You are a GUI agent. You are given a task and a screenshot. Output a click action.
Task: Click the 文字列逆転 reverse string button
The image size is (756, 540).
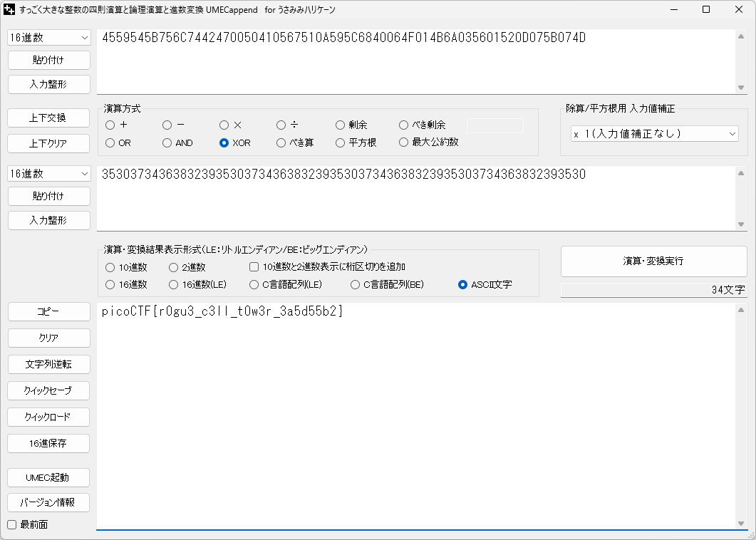click(x=48, y=364)
